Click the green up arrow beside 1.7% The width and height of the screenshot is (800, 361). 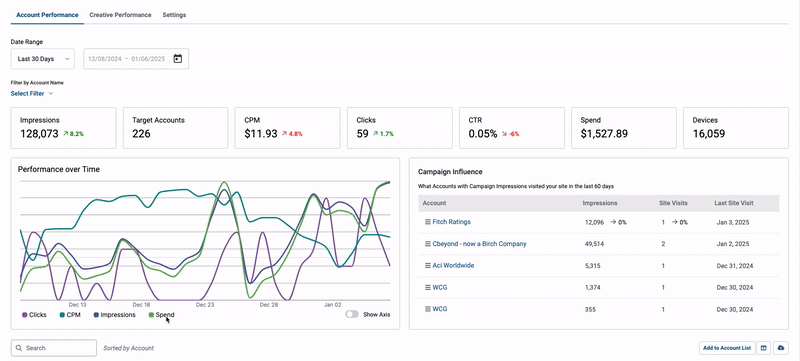point(376,134)
